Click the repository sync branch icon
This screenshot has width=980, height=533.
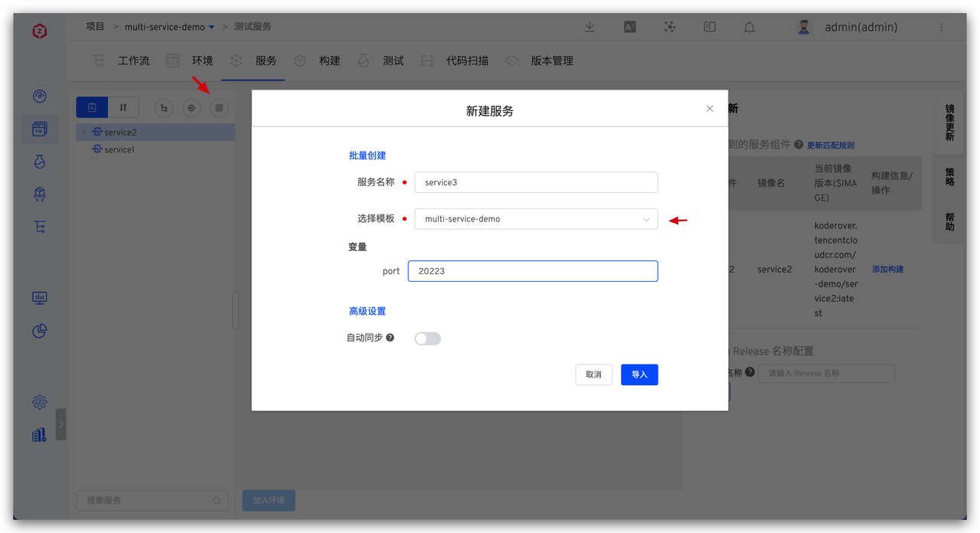pyautogui.click(x=164, y=108)
